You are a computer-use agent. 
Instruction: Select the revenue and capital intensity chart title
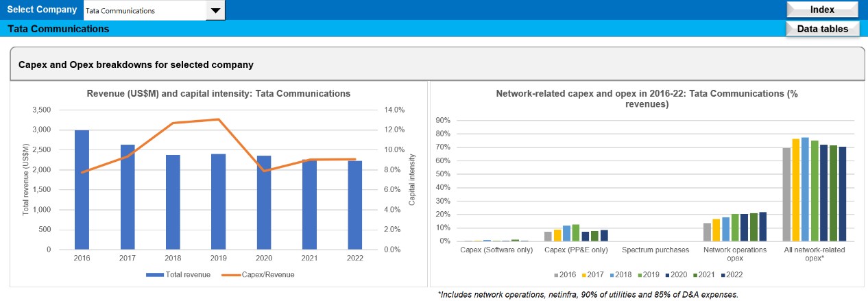click(x=218, y=93)
